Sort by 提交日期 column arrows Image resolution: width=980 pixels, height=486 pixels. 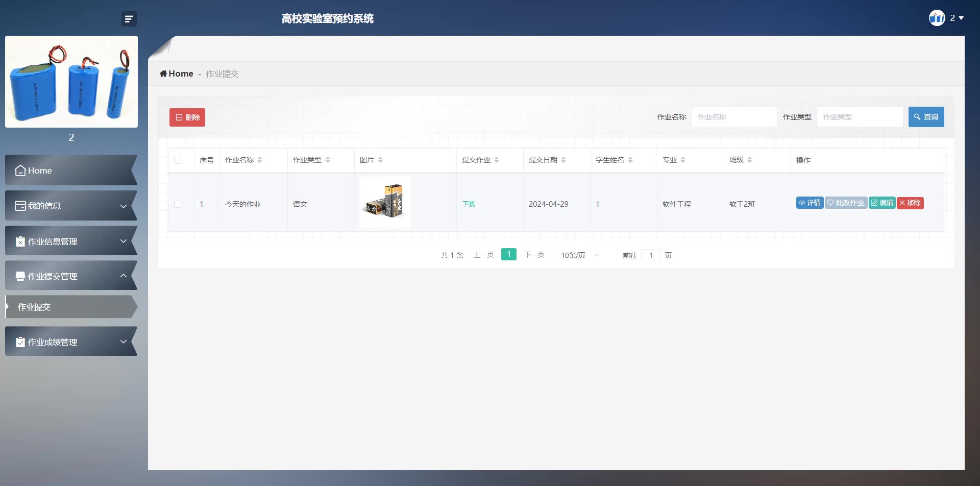tap(563, 160)
